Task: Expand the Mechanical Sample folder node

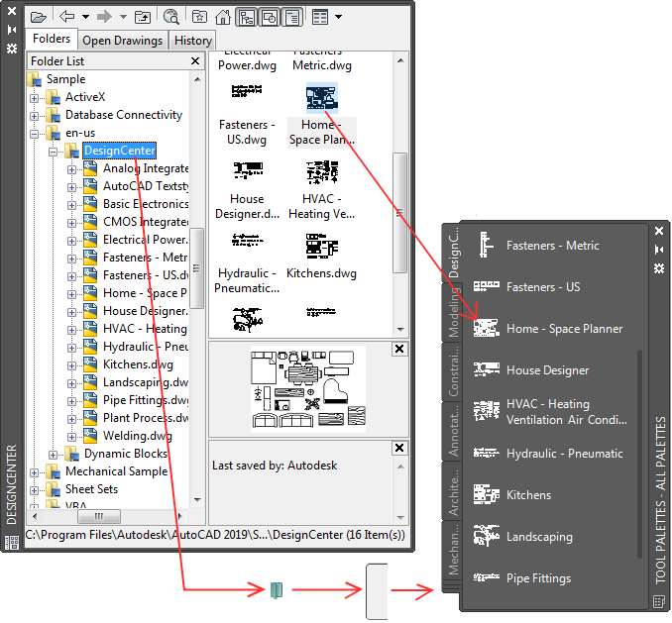Action: pyautogui.click(x=35, y=471)
